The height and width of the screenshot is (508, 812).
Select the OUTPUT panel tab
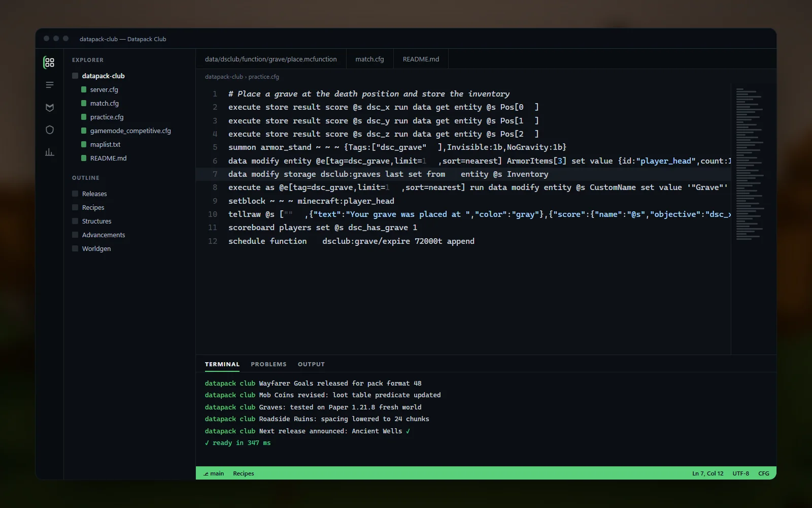pyautogui.click(x=311, y=364)
